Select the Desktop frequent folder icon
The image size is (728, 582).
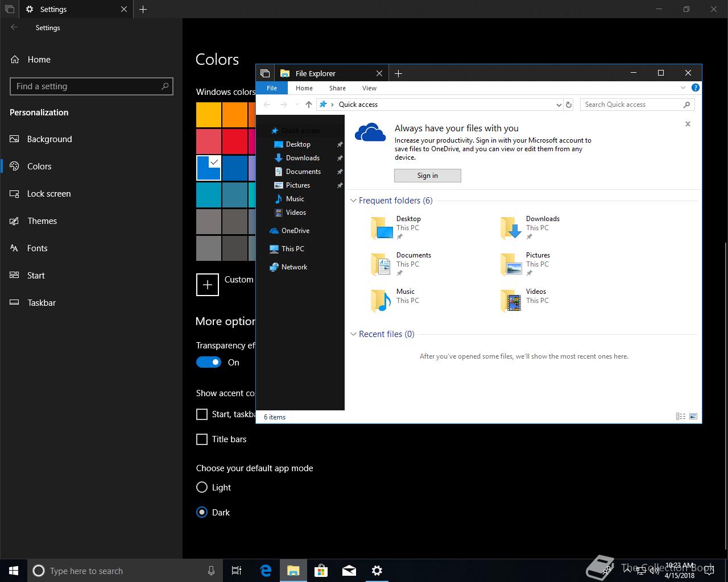[382, 227]
